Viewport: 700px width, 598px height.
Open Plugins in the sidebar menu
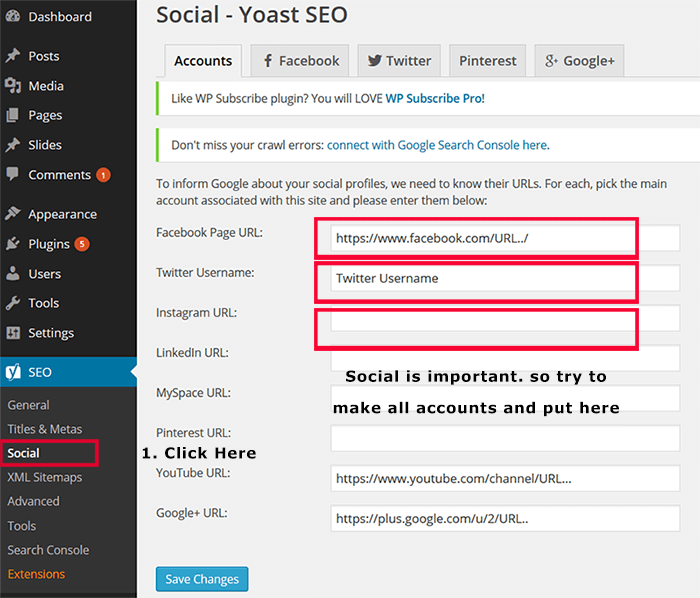coord(68,244)
